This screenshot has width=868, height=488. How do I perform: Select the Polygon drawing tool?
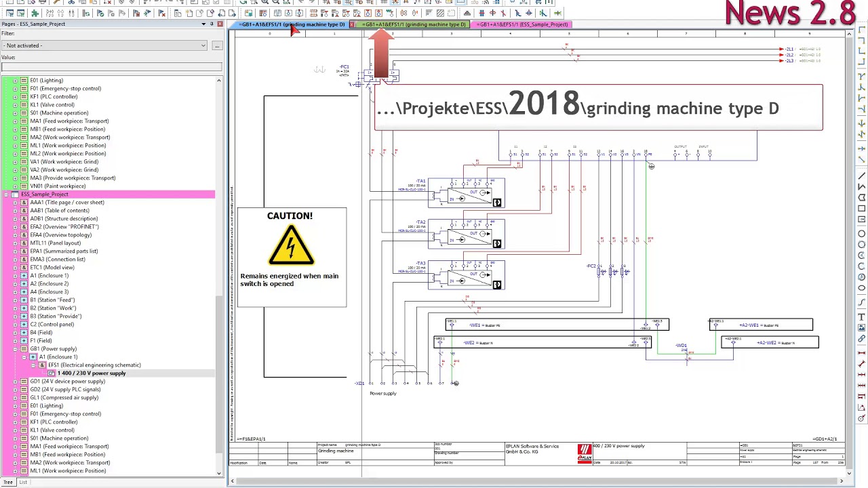862,197
